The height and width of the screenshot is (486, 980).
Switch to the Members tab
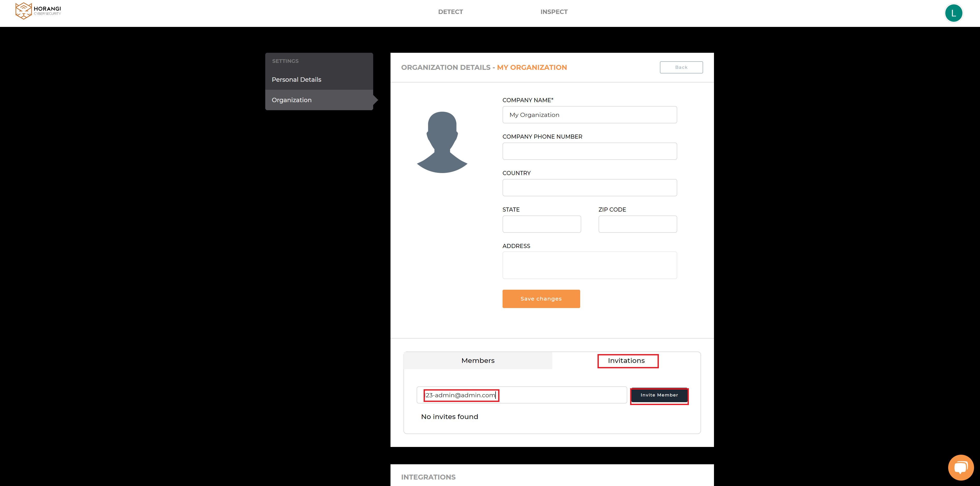click(x=478, y=361)
